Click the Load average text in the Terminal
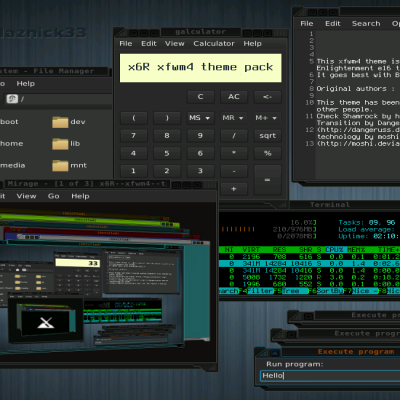 [367, 230]
